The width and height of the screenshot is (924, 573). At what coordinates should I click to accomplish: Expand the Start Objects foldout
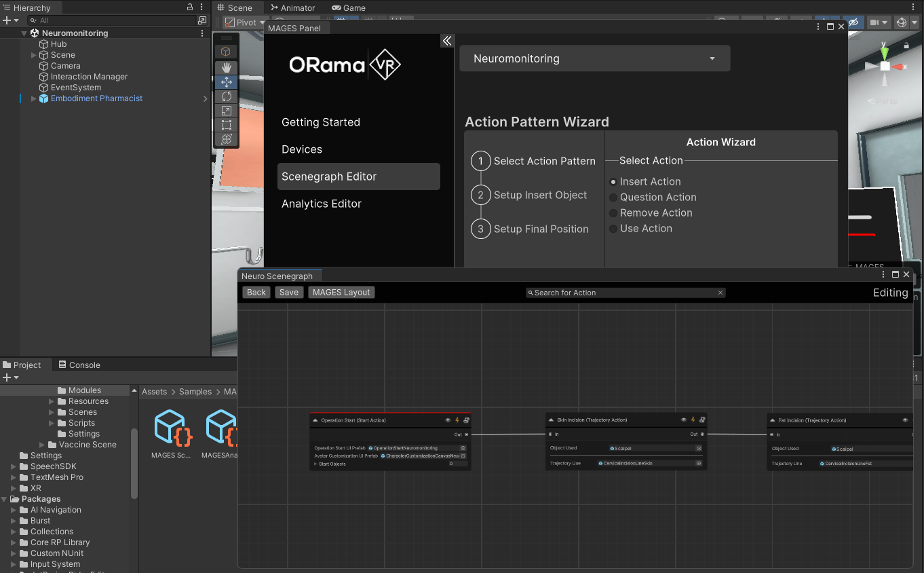click(315, 464)
